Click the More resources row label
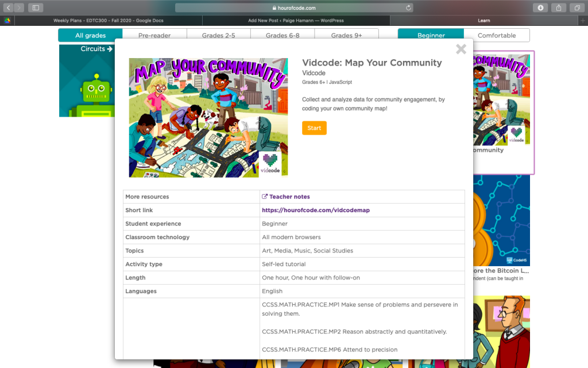Screen dimensions: 588x368 [147, 197]
